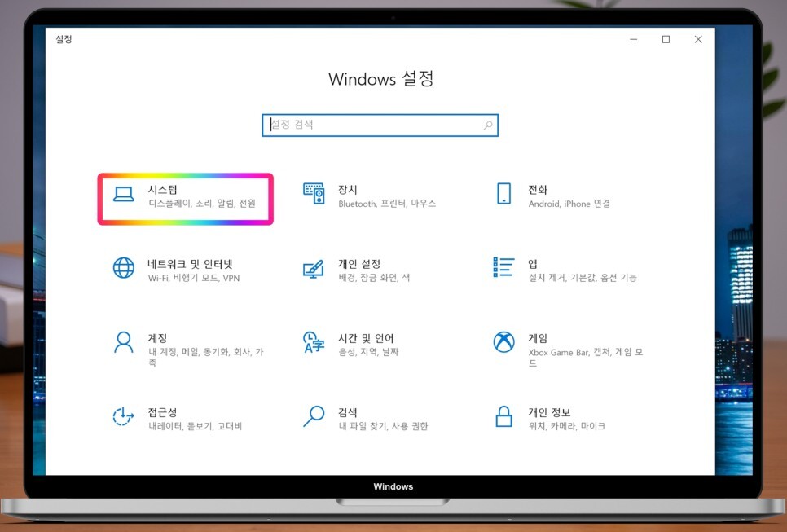Open 시스템 settings title

(162, 189)
